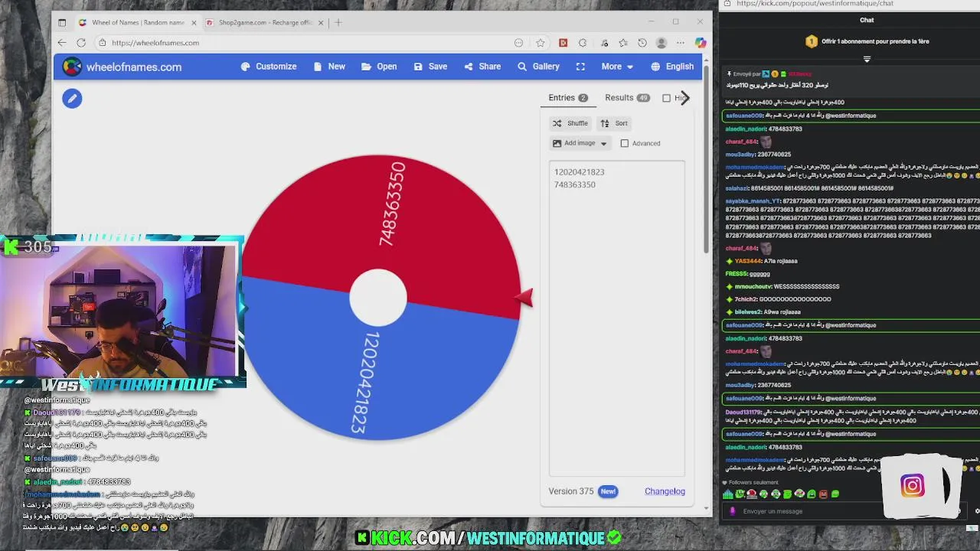This screenshot has height=551, width=980.
Task: Select the red angry emote in chat
Action: tap(823, 494)
